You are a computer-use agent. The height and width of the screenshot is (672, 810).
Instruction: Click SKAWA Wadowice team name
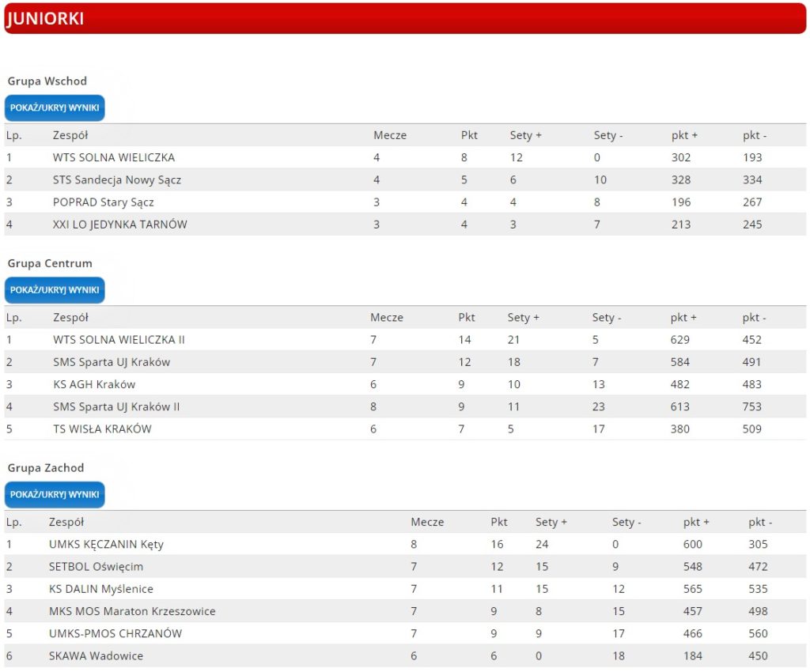coord(96,656)
